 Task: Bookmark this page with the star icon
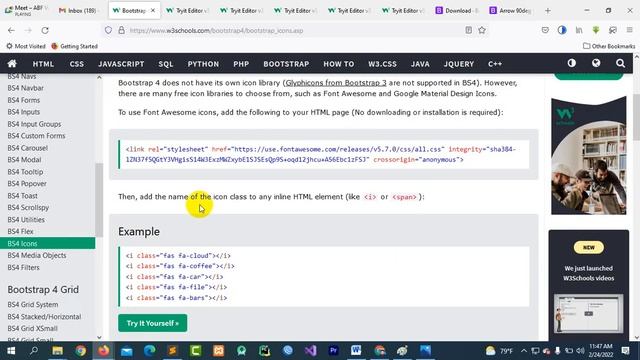coord(482,30)
